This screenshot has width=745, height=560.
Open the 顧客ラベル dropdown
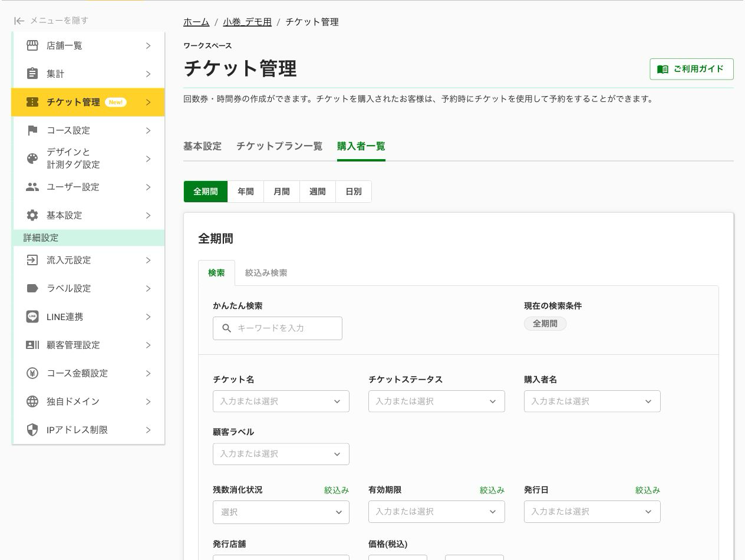pos(281,454)
